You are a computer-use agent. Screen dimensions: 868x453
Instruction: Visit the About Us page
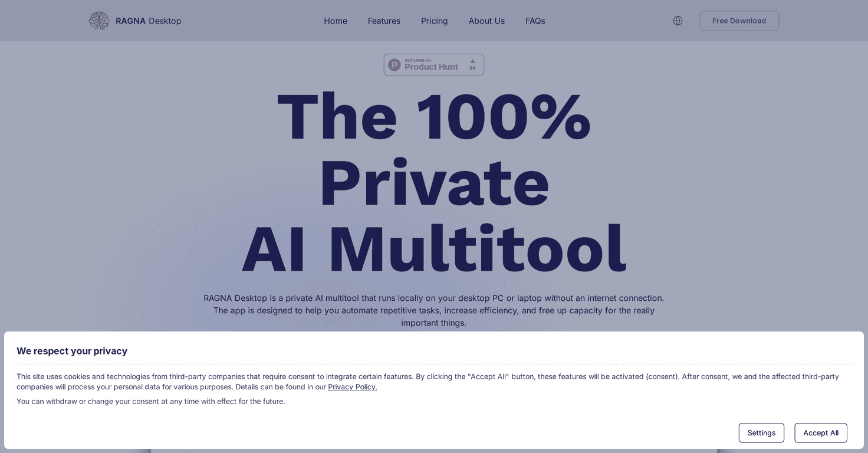click(x=486, y=21)
